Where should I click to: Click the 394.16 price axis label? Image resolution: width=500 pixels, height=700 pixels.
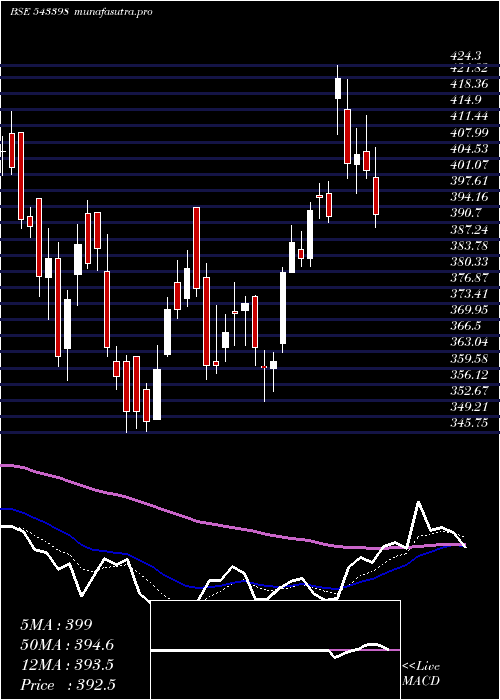tap(469, 197)
